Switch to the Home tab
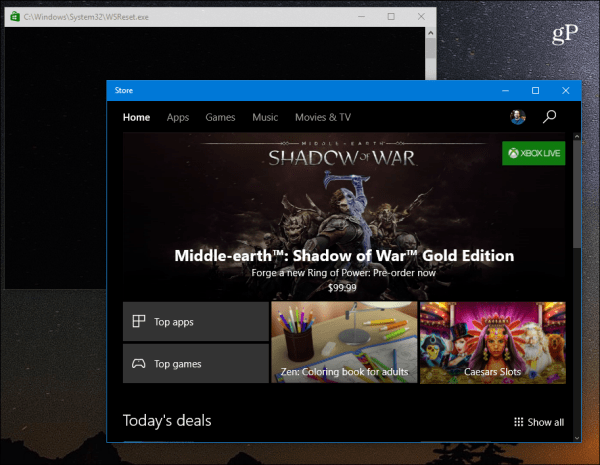This screenshot has width=600, height=465. [x=136, y=117]
